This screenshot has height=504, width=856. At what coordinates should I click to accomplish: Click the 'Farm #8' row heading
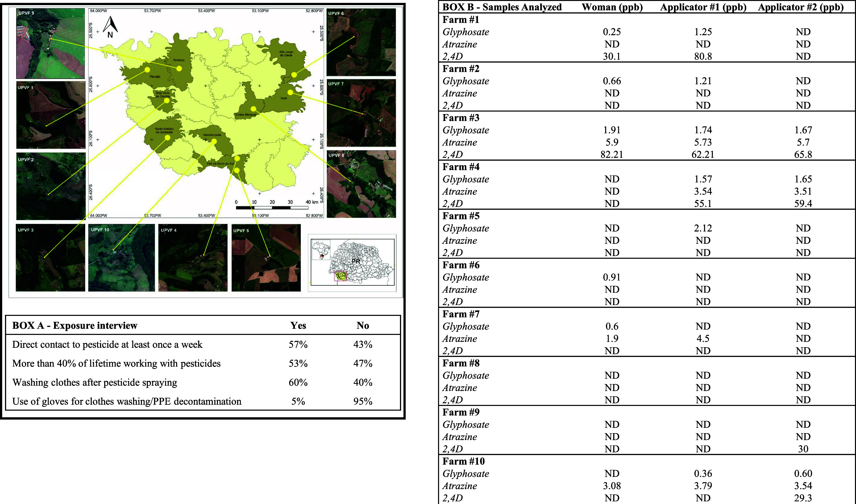point(461,363)
